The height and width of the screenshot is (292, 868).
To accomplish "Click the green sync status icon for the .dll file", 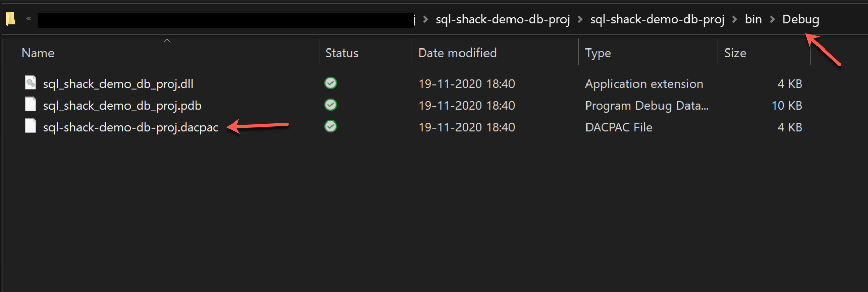I will click(x=330, y=83).
